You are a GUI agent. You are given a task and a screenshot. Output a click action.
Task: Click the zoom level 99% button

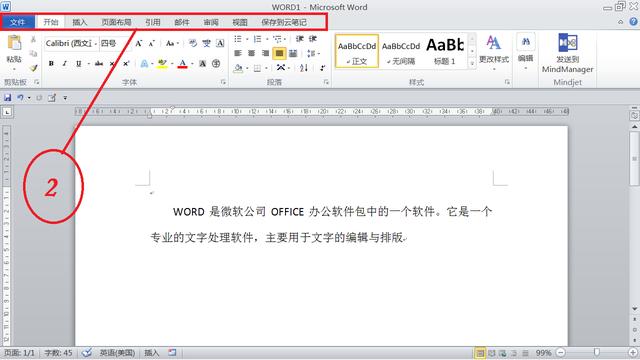point(543,353)
